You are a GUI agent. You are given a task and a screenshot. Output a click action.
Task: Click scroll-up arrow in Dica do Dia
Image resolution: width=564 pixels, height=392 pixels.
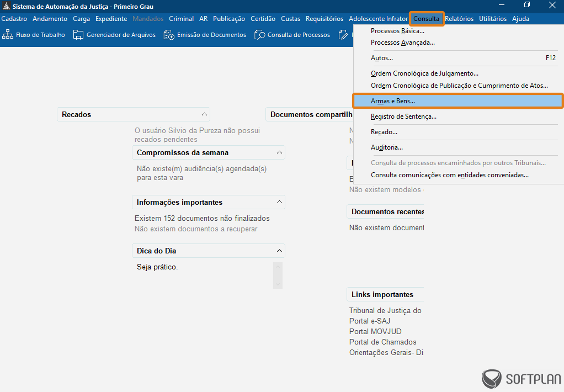click(278, 267)
